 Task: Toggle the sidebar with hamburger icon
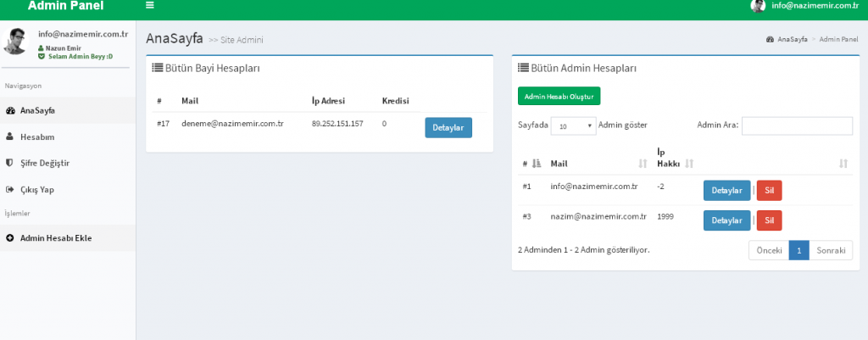[x=149, y=6]
